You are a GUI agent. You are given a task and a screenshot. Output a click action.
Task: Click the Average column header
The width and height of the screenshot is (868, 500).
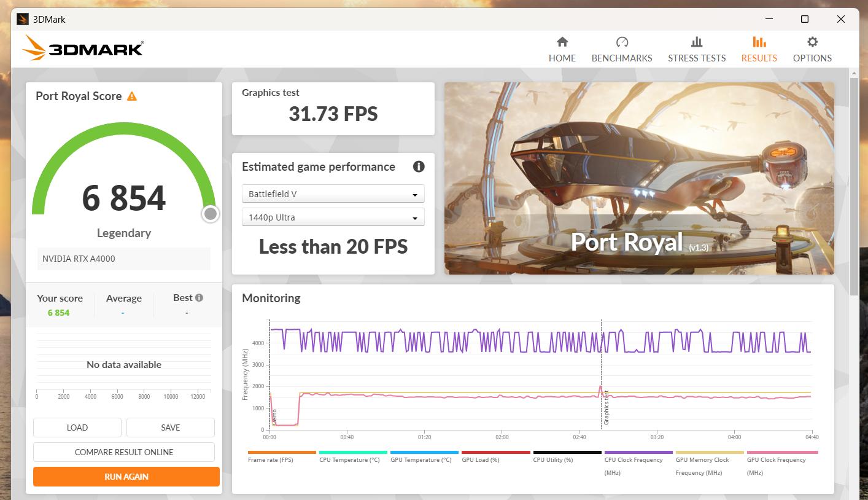(x=124, y=299)
